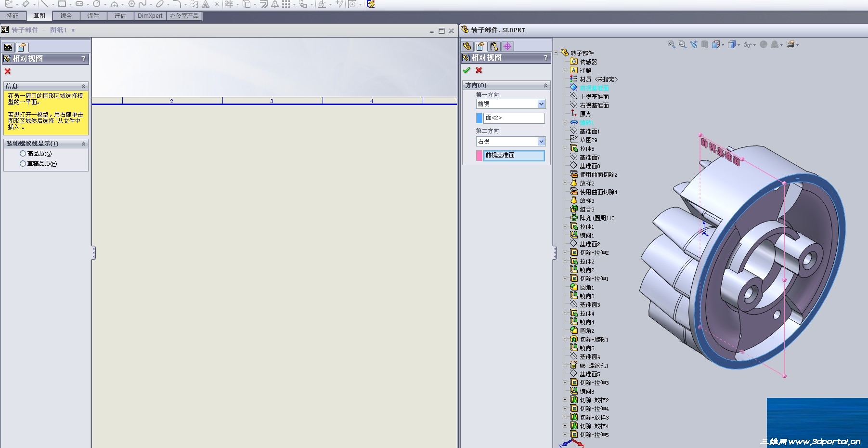Select 上视基准面 in the feature tree
This screenshot has width=868, height=448.
click(x=594, y=96)
